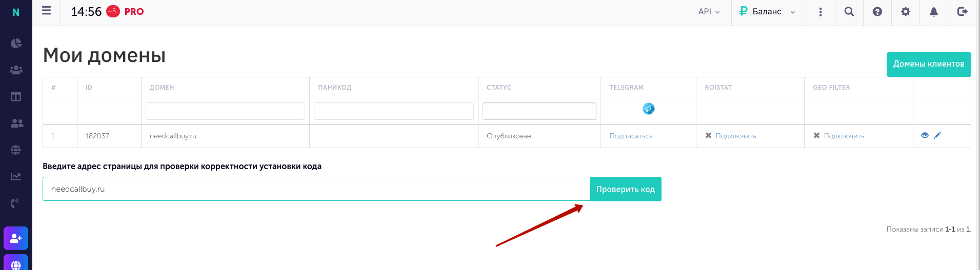Open the hamburger menu in header
This screenshot has width=980, height=270.
(46, 11)
